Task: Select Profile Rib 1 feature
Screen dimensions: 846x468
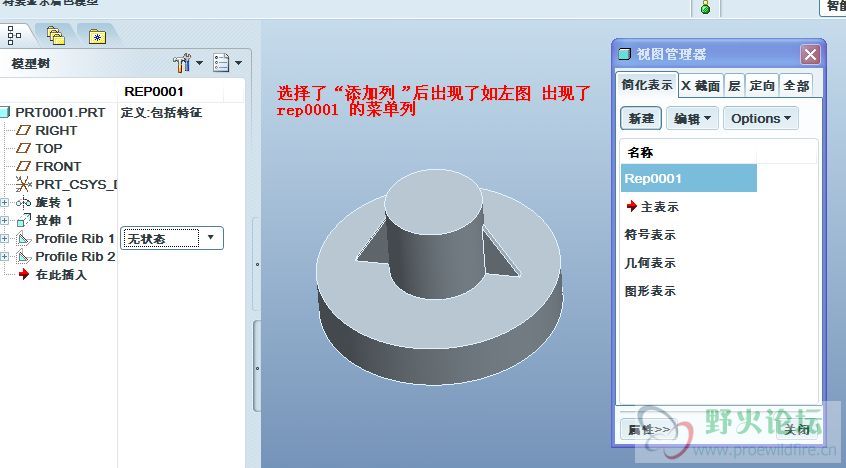Action: pyautogui.click(x=74, y=239)
